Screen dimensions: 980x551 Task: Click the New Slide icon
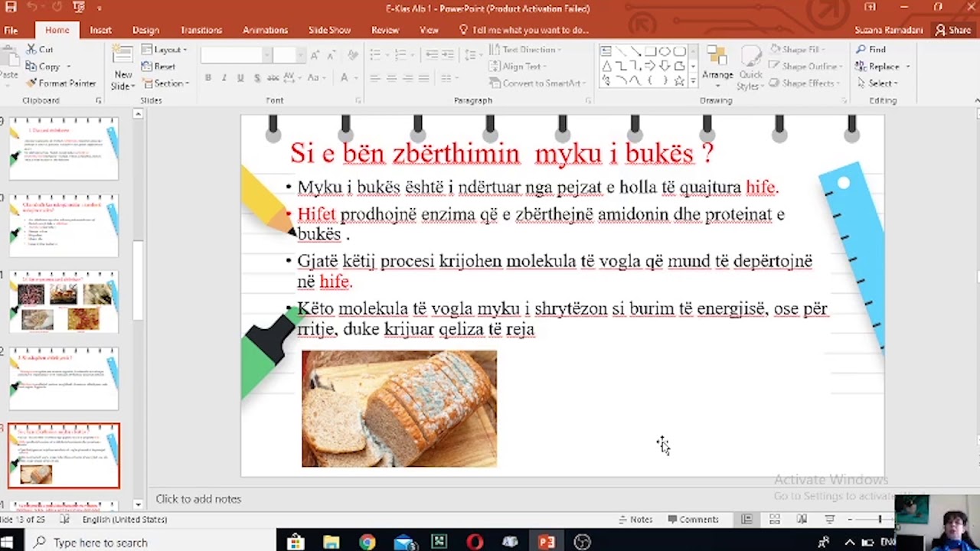coord(122,55)
